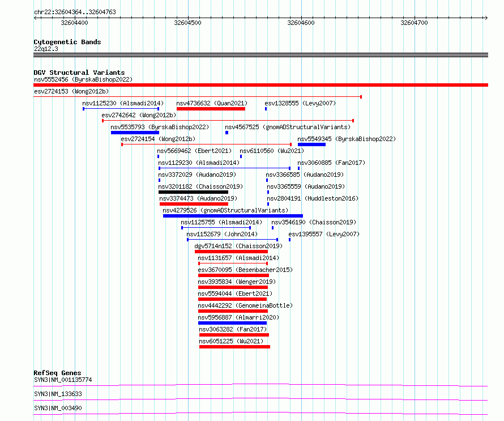Select the red bar of nsv3374473
This screenshot has width=504, height=421.
click(x=194, y=204)
